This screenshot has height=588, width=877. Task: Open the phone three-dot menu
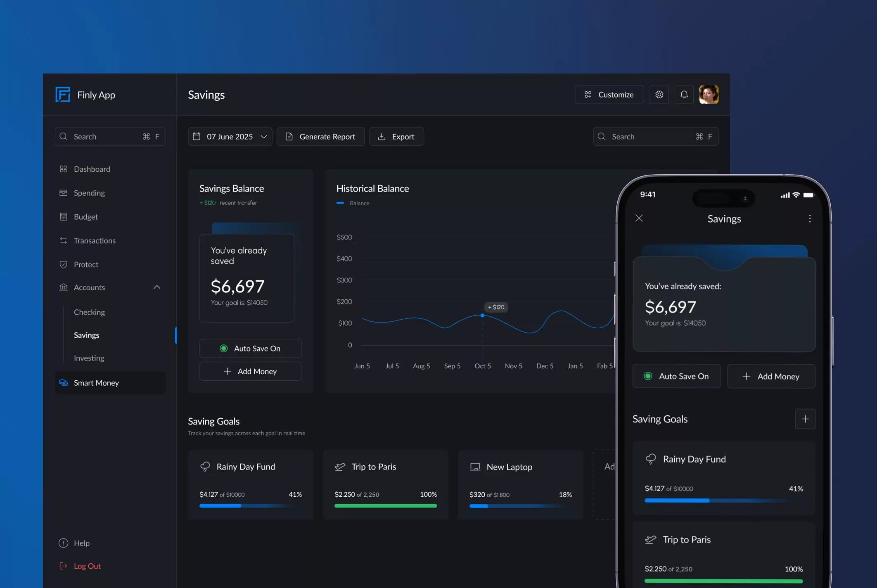(x=810, y=218)
